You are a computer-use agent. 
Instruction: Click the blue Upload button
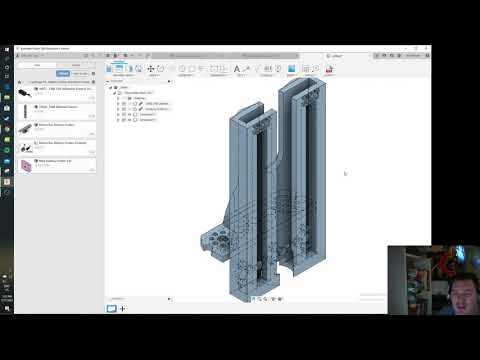(63, 73)
